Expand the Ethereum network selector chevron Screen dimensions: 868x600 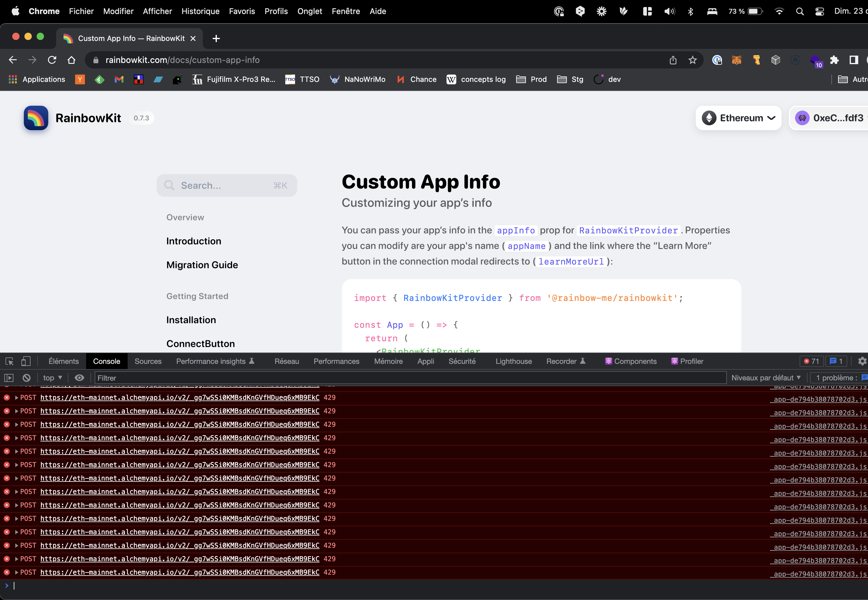(x=771, y=118)
